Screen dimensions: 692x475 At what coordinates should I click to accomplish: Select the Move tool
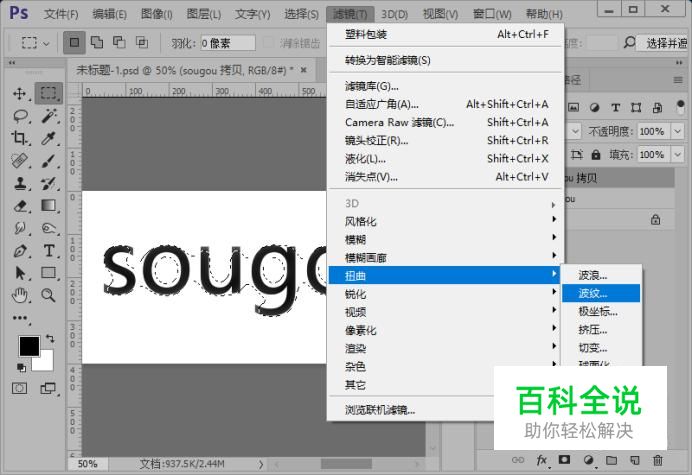tap(19, 94)
